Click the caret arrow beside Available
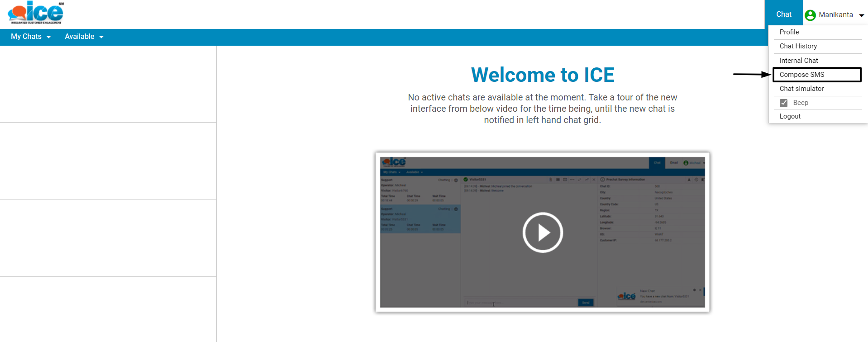Viewport: 868px width, 342px height. click(x=101, y=37)
